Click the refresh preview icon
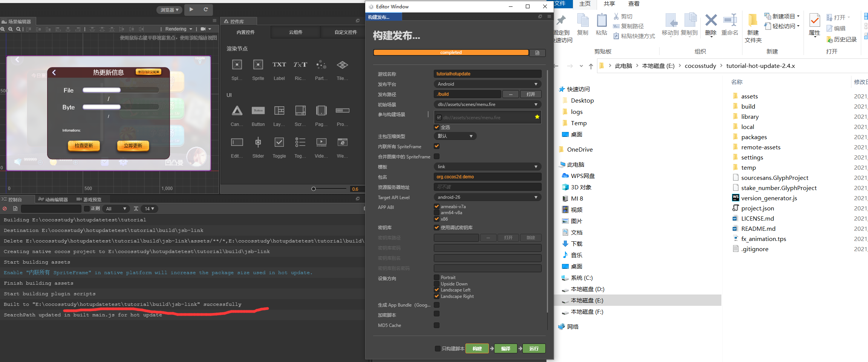 [206, 9]
